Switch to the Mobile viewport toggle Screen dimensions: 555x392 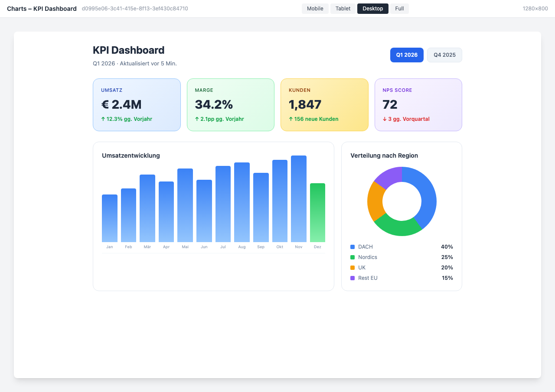click(x=315, y=8)
